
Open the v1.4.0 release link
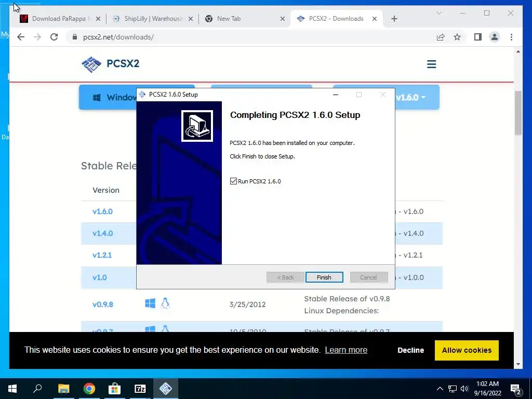[x=102, y=233]
